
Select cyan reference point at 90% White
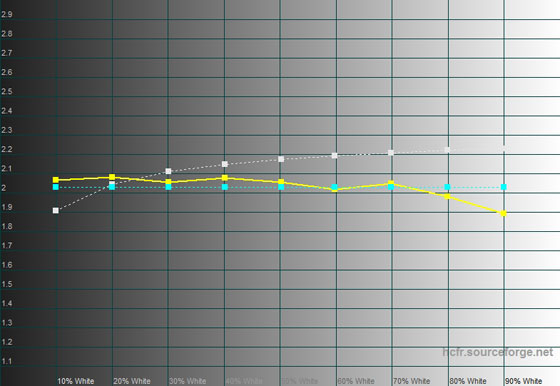tap(504, 187)
